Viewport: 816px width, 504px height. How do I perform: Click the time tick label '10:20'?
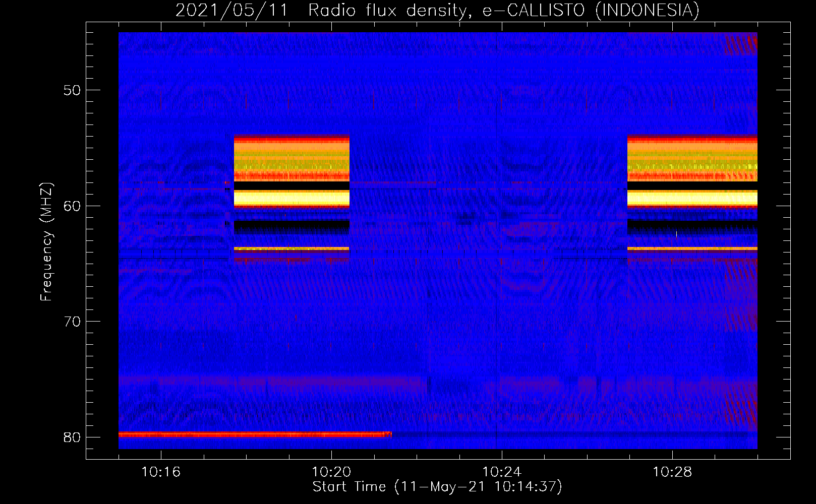tap(331, 472)
